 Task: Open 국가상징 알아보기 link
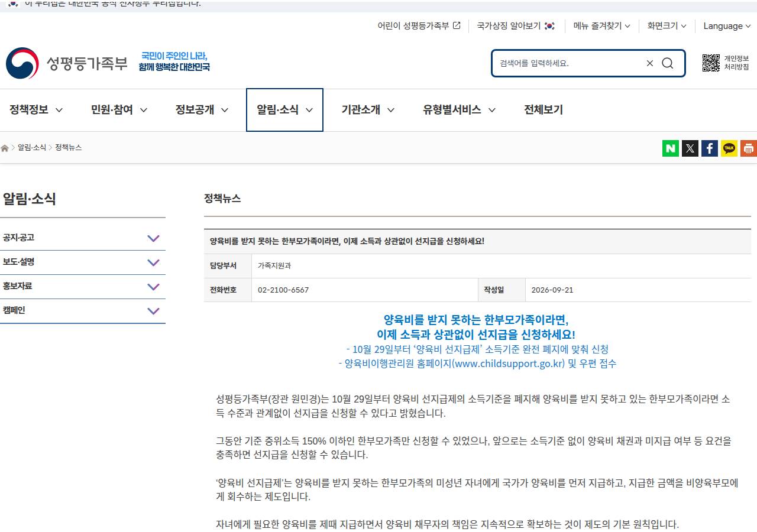coord(516,26)
